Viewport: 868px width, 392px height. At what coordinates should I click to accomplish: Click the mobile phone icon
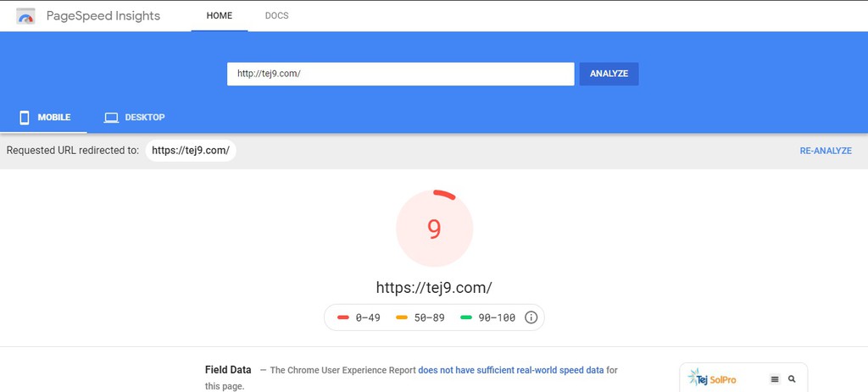click(25, 117)
